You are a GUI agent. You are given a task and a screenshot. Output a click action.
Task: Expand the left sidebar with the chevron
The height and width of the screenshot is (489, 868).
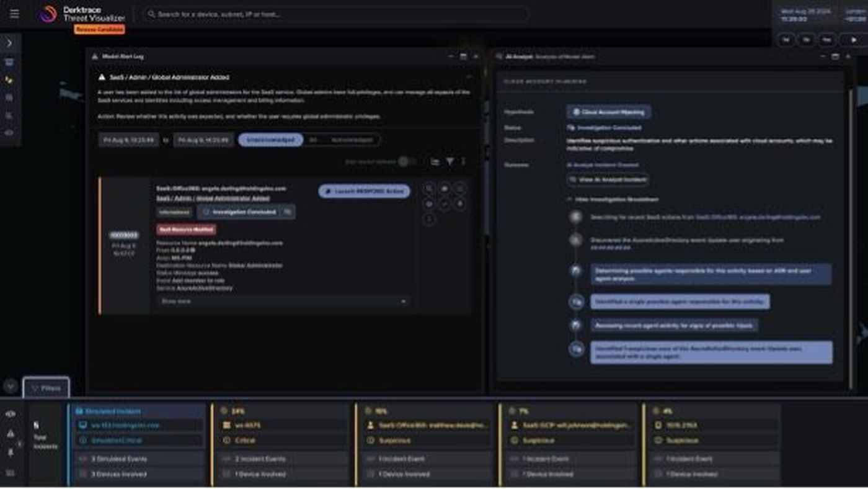9,43
